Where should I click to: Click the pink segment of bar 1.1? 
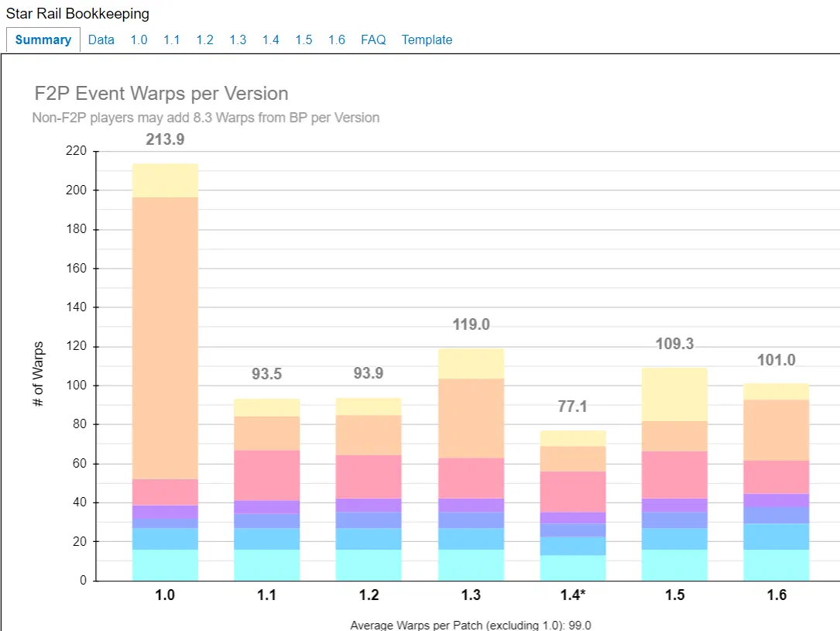pos(267,475)
